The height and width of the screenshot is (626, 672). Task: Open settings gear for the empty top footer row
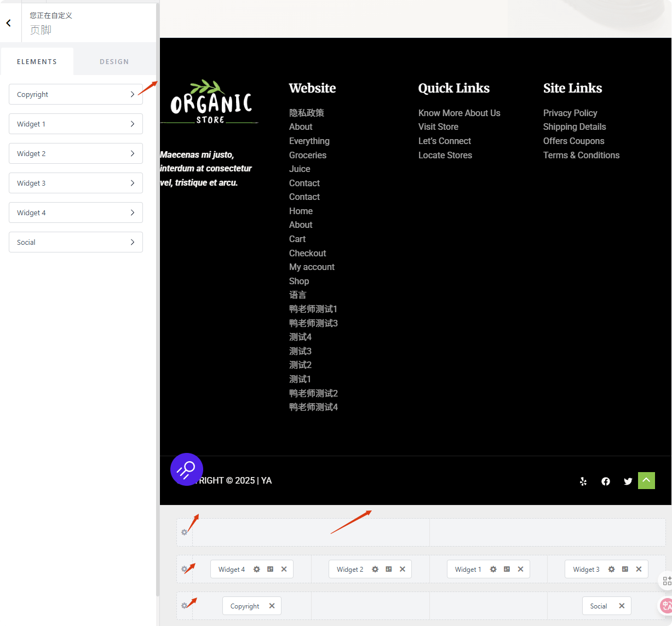185,532
